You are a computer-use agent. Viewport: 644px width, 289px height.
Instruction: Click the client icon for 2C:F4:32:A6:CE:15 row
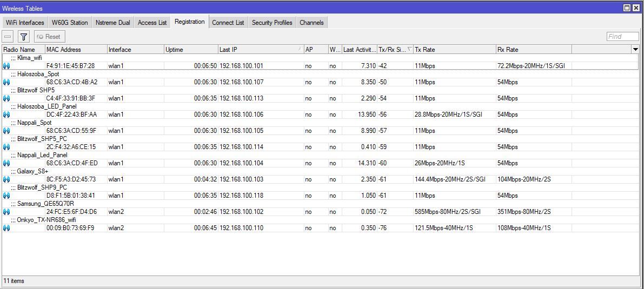coord(6,147)
